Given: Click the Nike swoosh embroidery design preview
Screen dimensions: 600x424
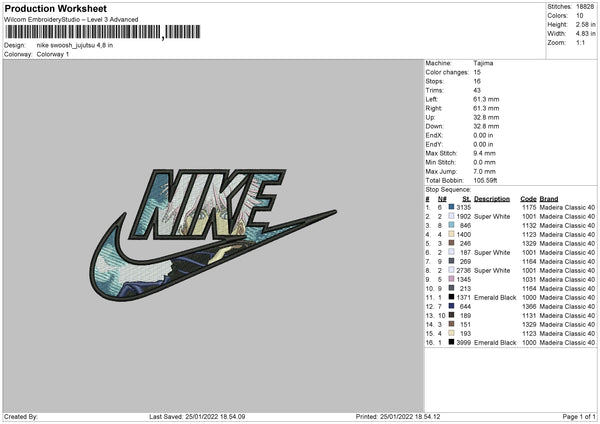Looking at the screenshot, I should [x=213, y=235].
